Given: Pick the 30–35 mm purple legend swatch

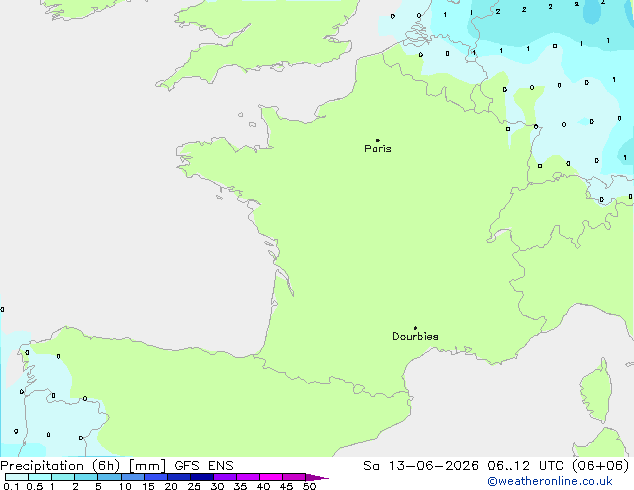Looking at the screenshot, I should pos(225,477).
